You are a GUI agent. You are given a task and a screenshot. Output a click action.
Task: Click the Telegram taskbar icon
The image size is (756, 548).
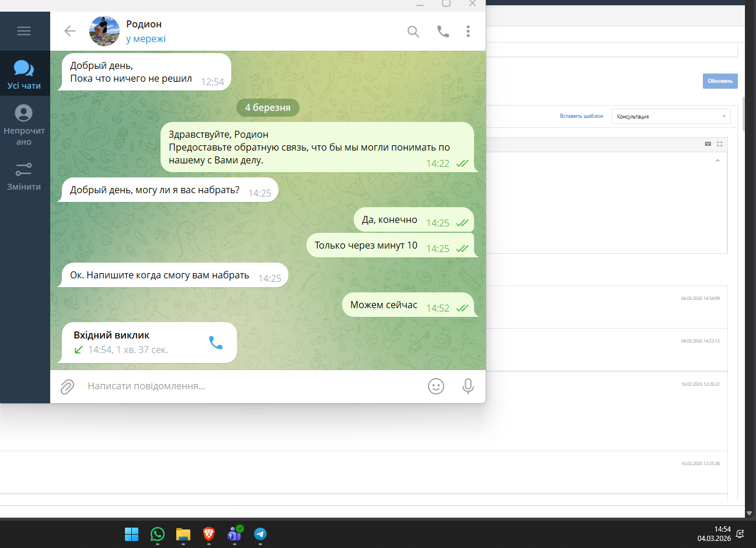(260, 534)
